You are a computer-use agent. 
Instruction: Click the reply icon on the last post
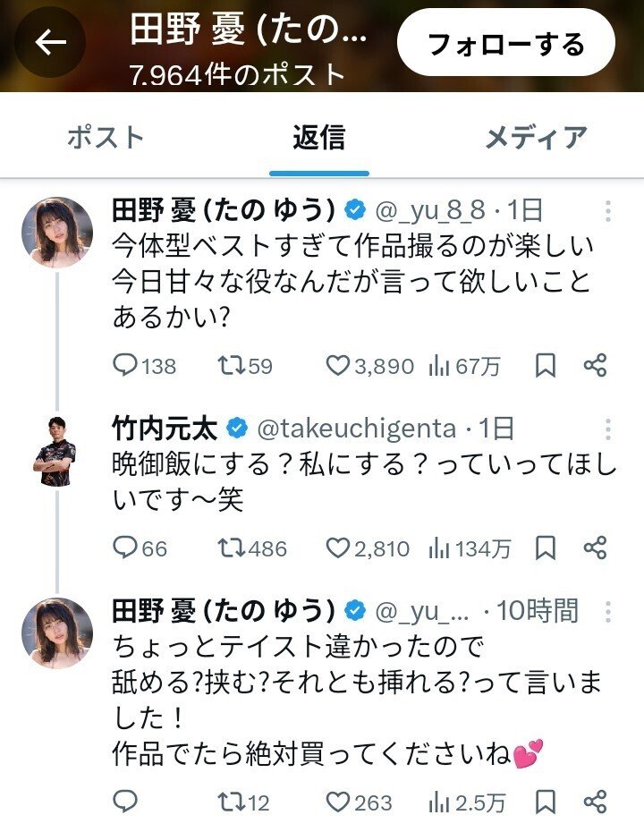click(126, 802)
